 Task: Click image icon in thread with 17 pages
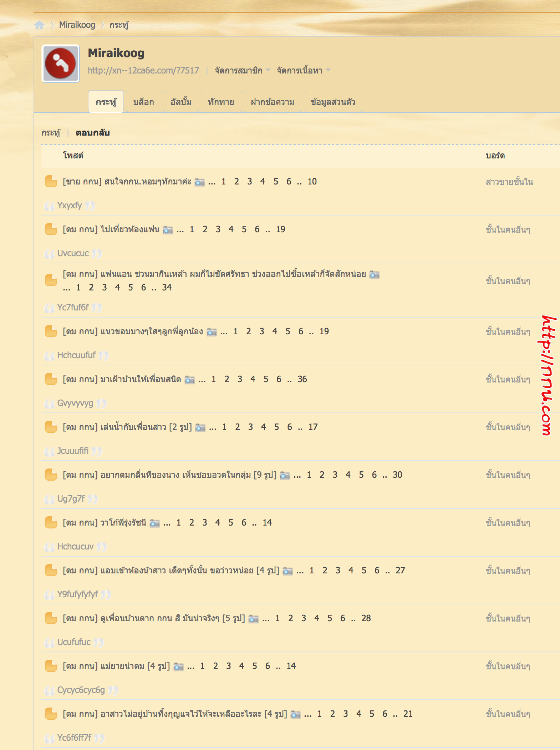click(200, 427)
